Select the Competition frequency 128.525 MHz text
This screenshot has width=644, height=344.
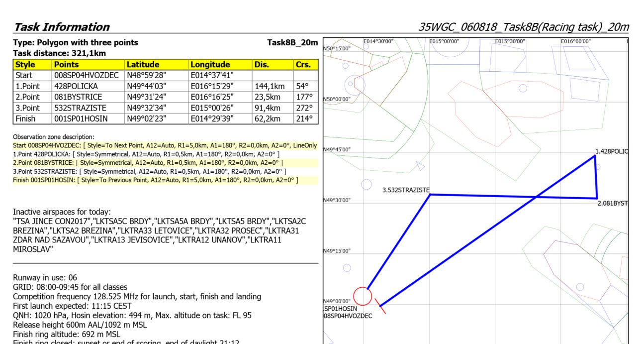coord(137,296)
